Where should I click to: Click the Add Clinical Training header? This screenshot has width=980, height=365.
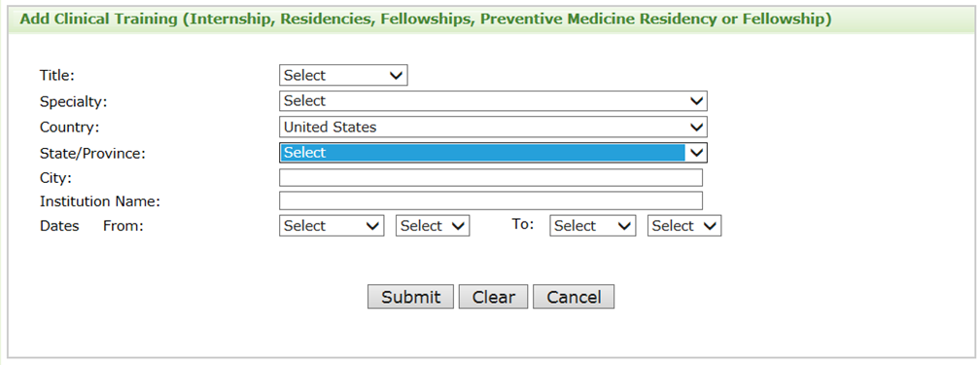click(426, 18)
